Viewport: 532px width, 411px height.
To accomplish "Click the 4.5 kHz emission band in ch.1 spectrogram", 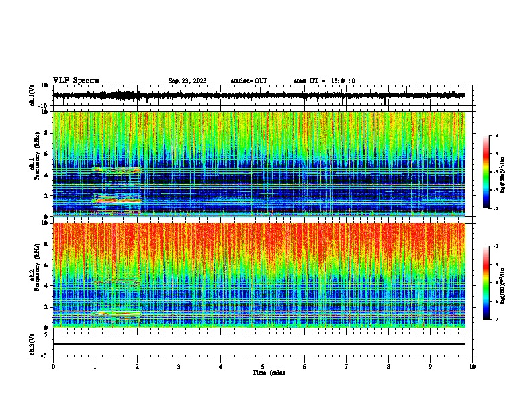I will point(116,169).
